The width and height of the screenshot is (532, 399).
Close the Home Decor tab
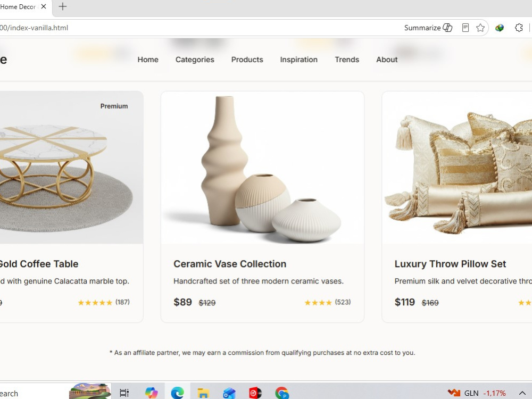click(x=44, y=6)
